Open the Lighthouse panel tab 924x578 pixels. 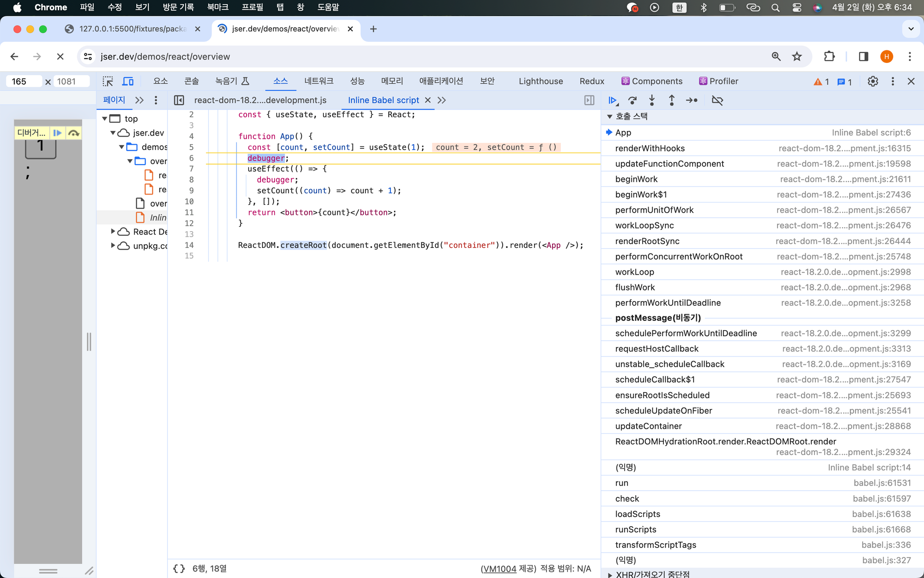pos(541,81)
